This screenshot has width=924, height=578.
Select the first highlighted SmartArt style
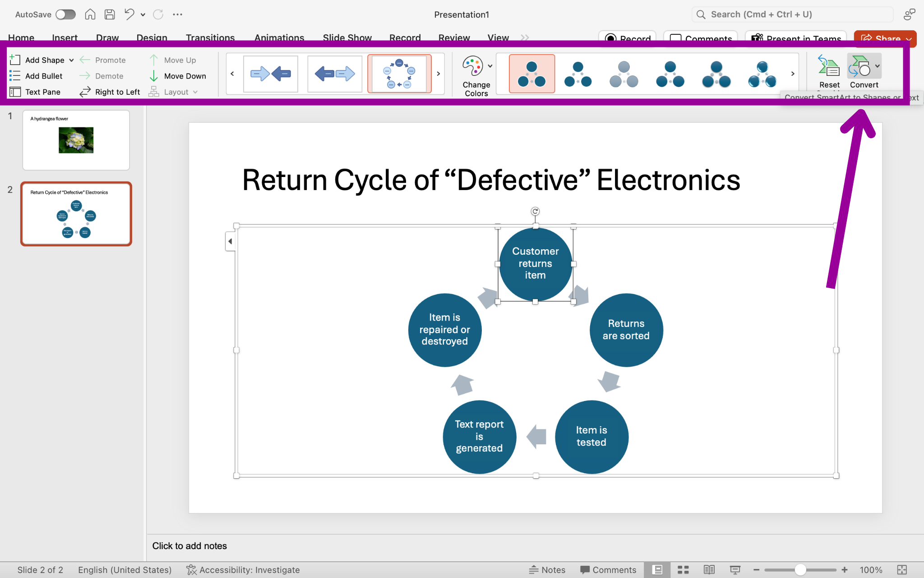(532, 74)
